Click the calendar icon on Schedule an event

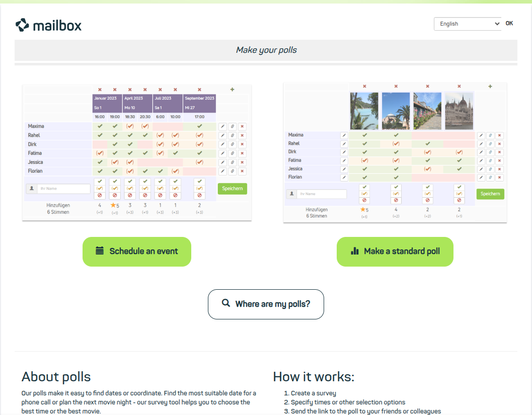tap(100, 251)
